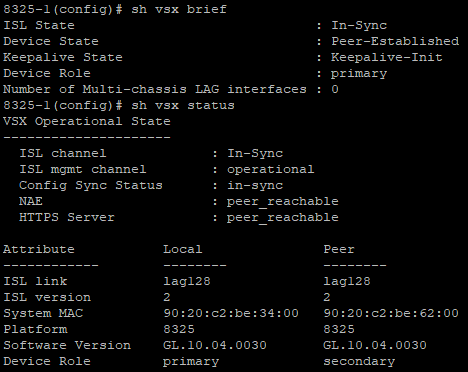Click the HTTPS Server peer_reachable value
468x372 pixels.
tap(283, 217)
